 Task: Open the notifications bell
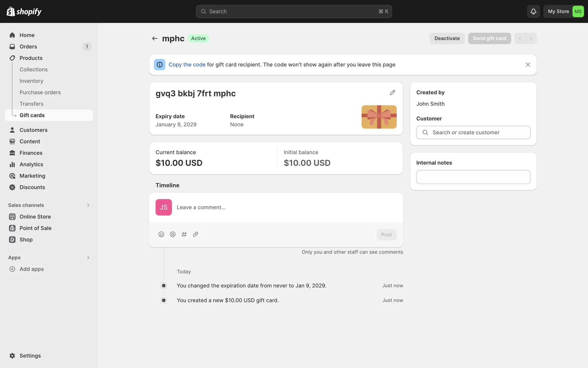tap(533, 11)
